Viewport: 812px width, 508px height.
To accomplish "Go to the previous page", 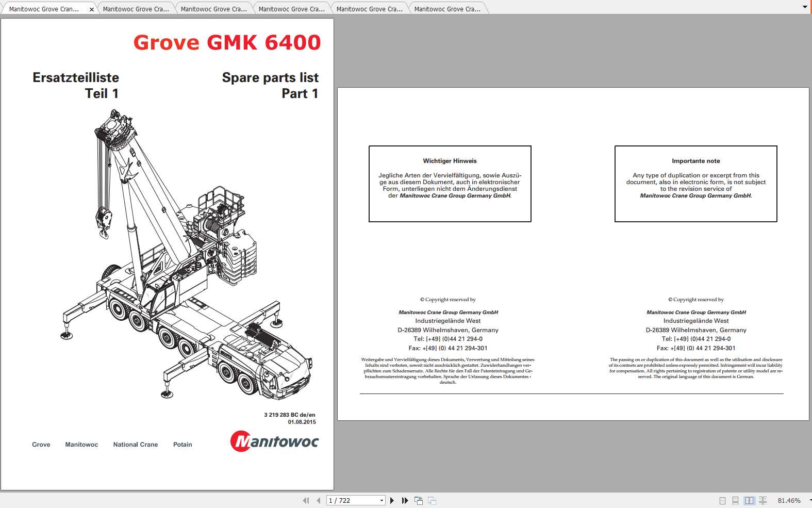I will click(x=318, y=500).
